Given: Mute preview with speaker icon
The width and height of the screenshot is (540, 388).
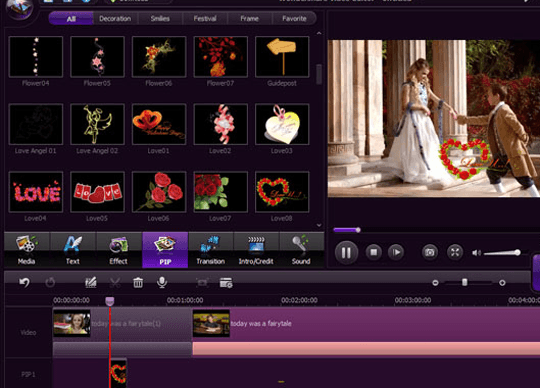Looking at the screenshot, I should pyautogui.click(x=476, y=253).
